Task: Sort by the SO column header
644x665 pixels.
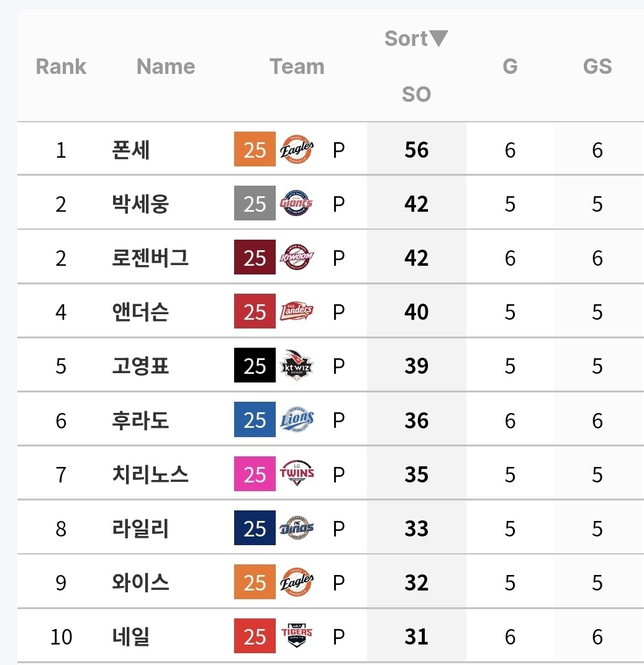Action: [416, 94]
